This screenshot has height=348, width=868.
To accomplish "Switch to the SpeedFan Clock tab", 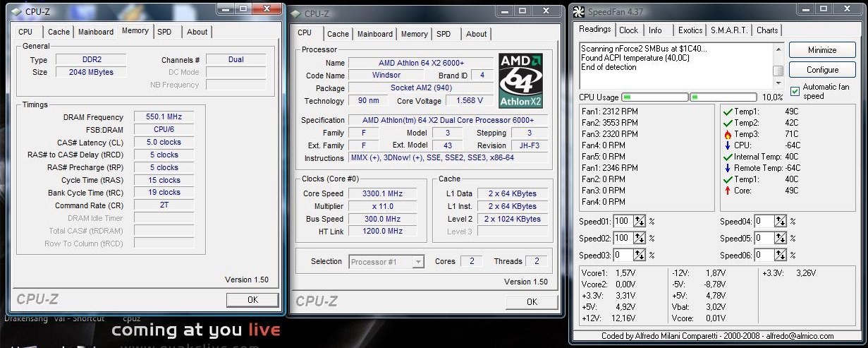I will (628, 30).
